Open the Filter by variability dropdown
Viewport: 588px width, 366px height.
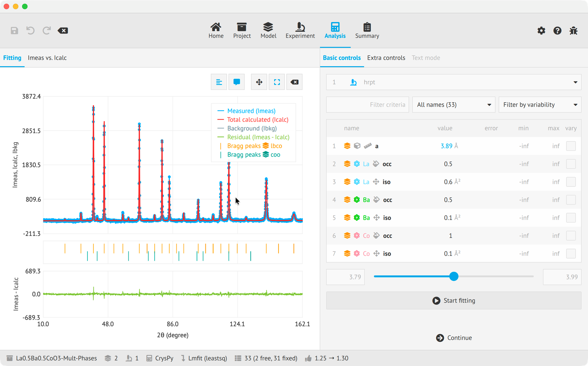[x=540, y=105]
